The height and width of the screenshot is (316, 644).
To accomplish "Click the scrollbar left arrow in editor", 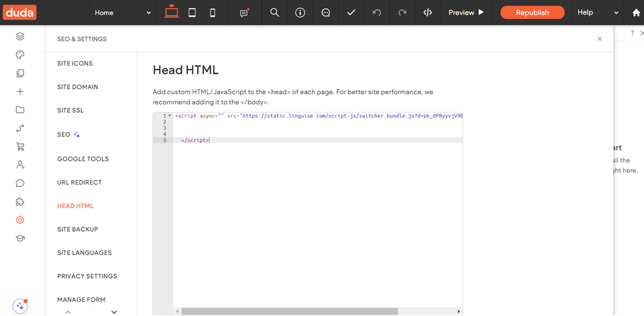I will click(x=177, y=312).
